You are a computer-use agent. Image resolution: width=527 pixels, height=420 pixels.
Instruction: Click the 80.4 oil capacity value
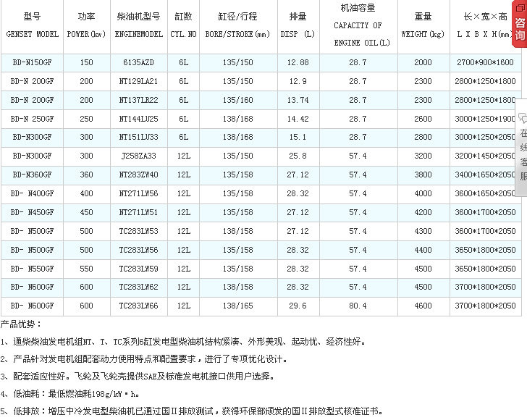(x=358, y=306)
